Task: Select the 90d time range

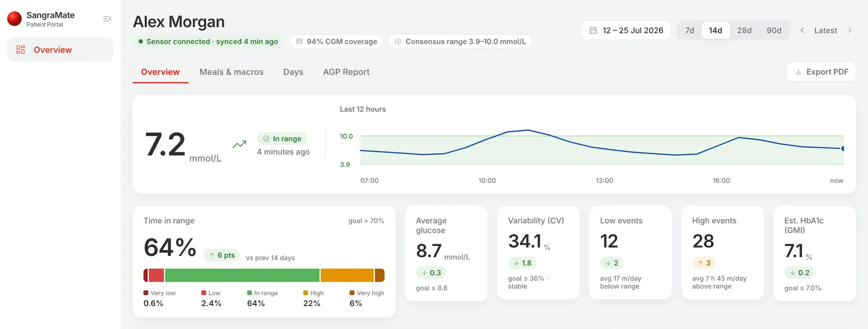Action: [x=774, y=30]
